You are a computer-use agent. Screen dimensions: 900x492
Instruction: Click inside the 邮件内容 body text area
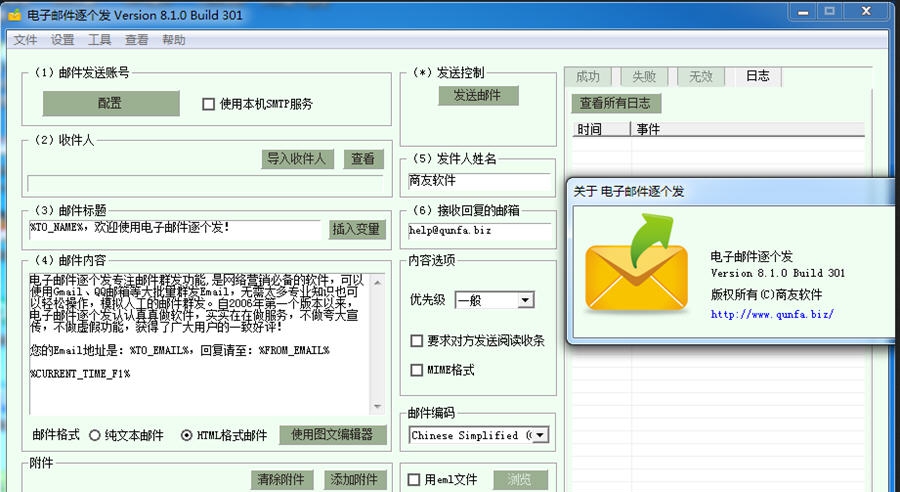point(199,344)
